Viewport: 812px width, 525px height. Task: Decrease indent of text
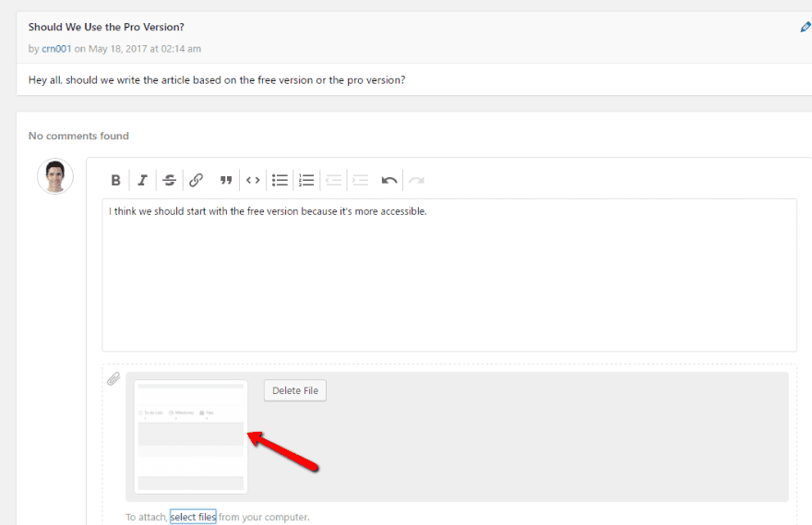click(333, 180)
